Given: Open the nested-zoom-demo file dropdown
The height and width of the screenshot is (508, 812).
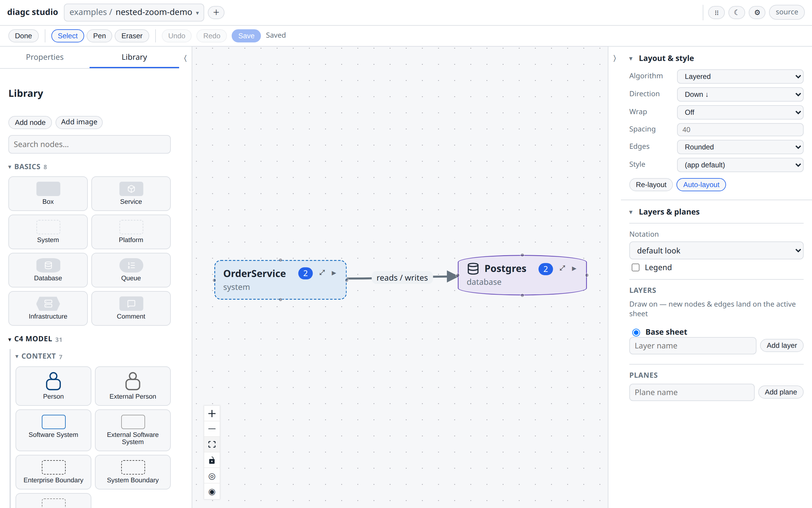Looking at the screenshot, I should click(134, 13).
